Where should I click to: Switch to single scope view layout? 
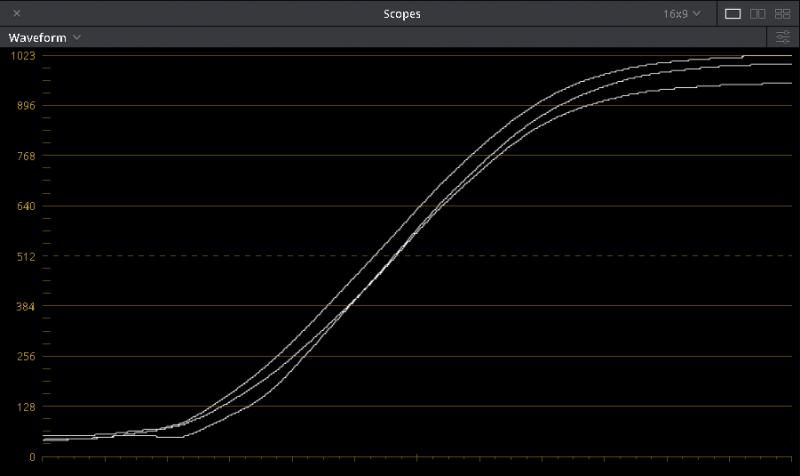(x=733, y=14)
